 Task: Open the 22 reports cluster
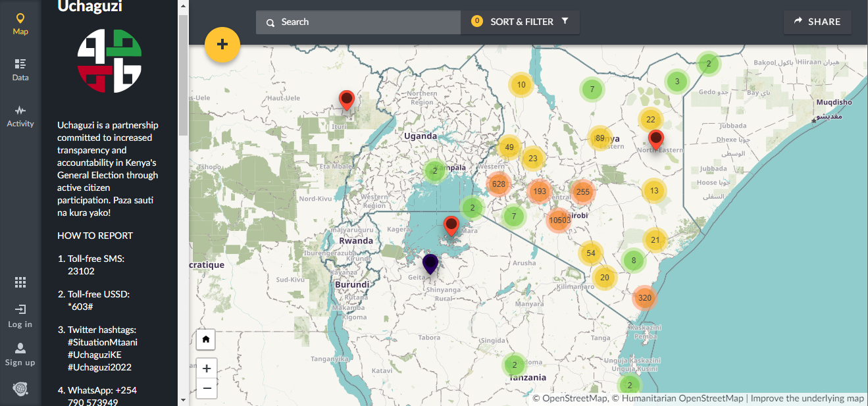click(651, 120)
